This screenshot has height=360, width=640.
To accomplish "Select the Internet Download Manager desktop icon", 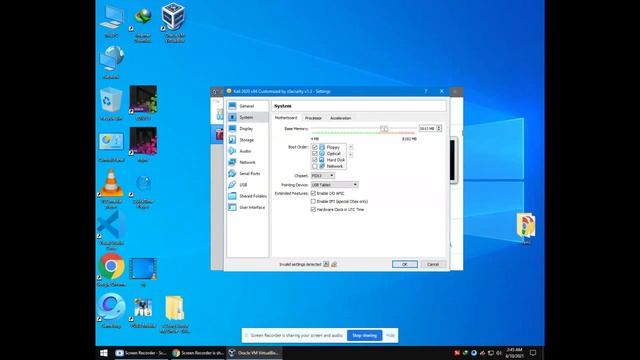I will [x=142, y=24].
